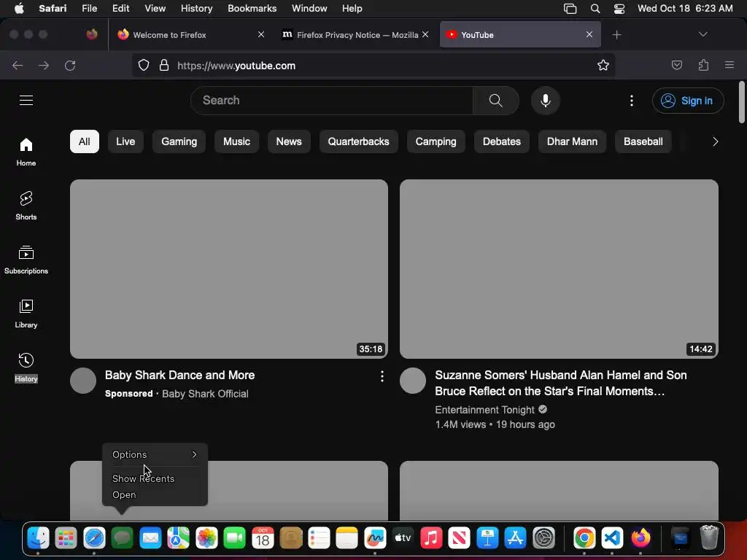Reload the current page

(x=70, y=65)
